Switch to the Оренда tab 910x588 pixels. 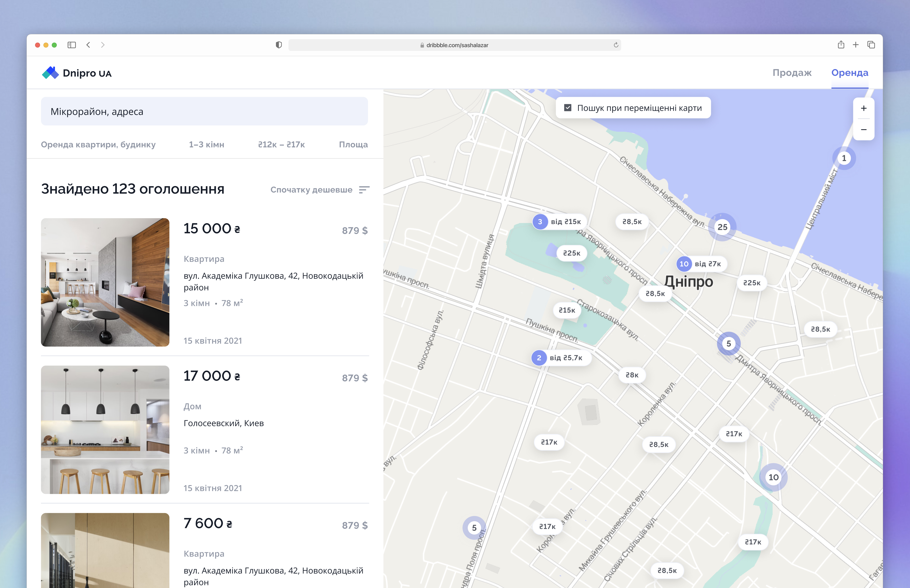tap(850, 73)
